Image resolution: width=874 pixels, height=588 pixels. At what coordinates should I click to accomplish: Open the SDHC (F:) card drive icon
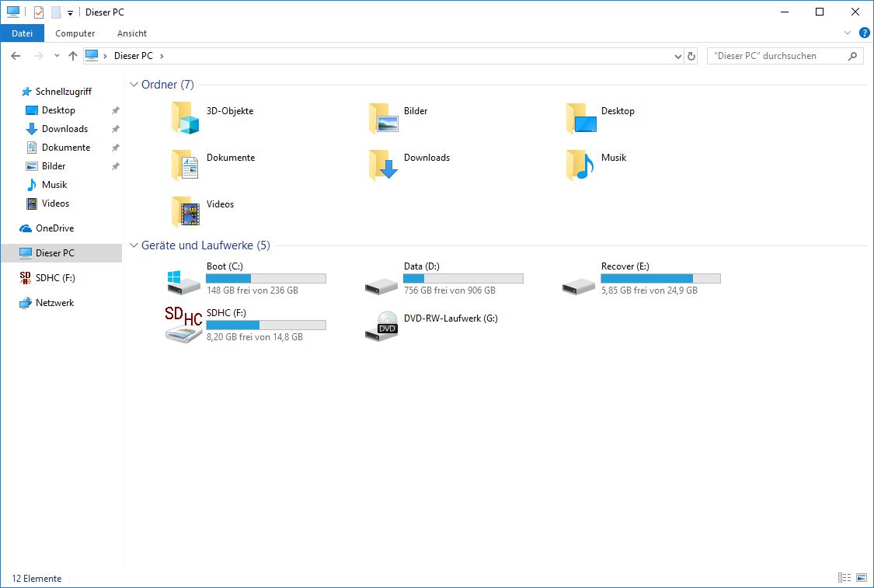[183, 325]
